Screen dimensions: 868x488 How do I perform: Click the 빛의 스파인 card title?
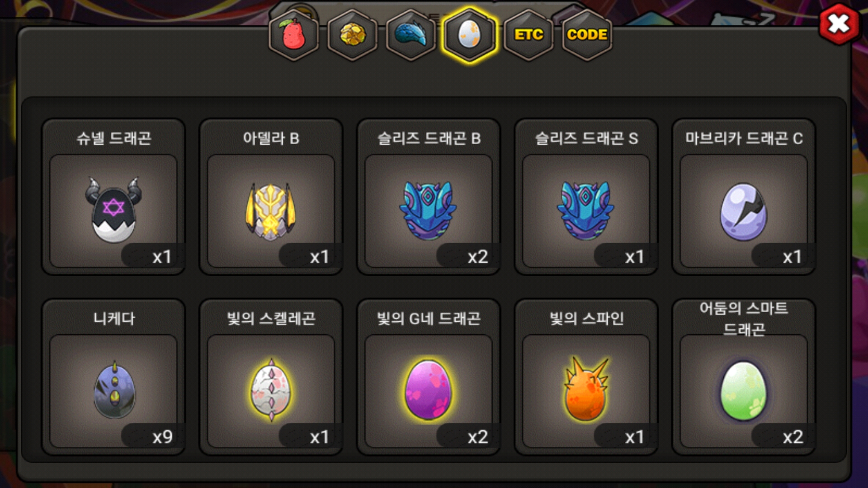click(586, 319)
